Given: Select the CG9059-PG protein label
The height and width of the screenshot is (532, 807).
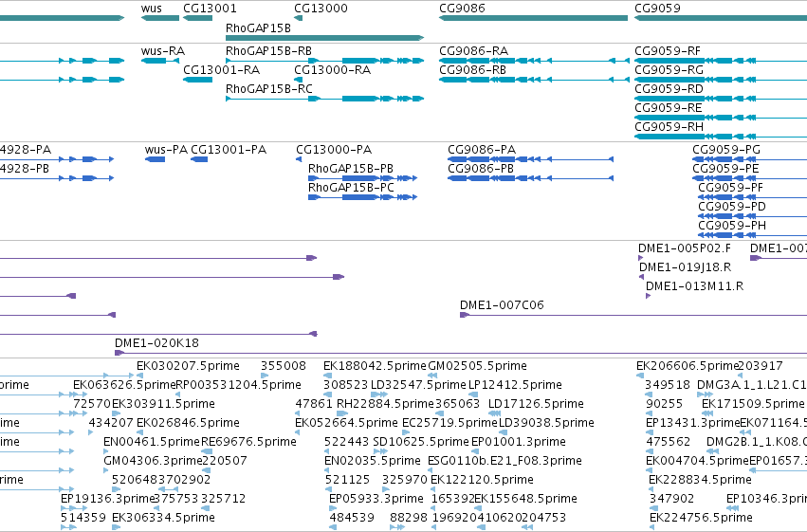Looking at the screenshot, I should tap(726, 150).
